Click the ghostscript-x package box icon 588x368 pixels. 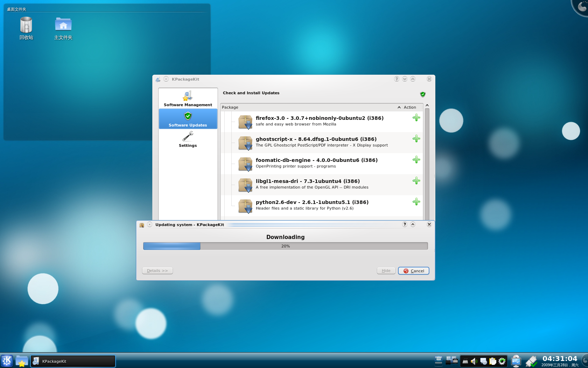click(245, 143)
